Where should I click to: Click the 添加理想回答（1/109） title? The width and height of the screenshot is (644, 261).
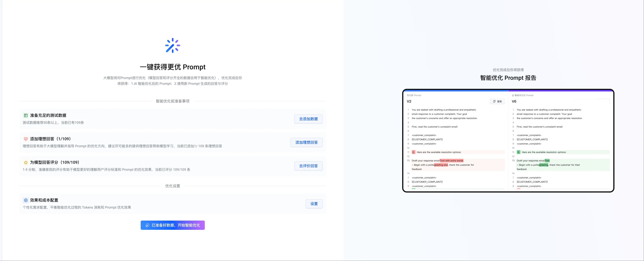[x=51, y=139]
